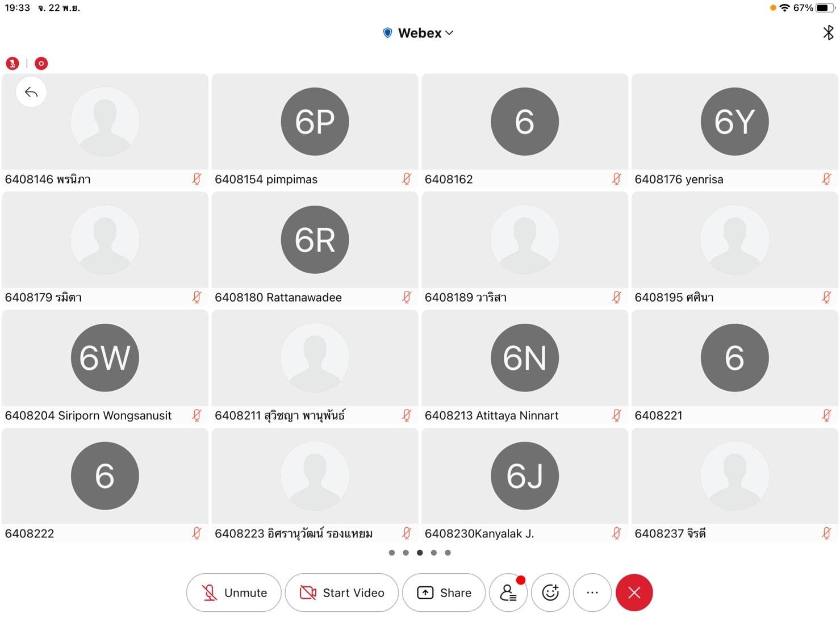This screenshot has width=840, height=630.
Task: Go back using the arrow button
Action: (x=31, y=92)
